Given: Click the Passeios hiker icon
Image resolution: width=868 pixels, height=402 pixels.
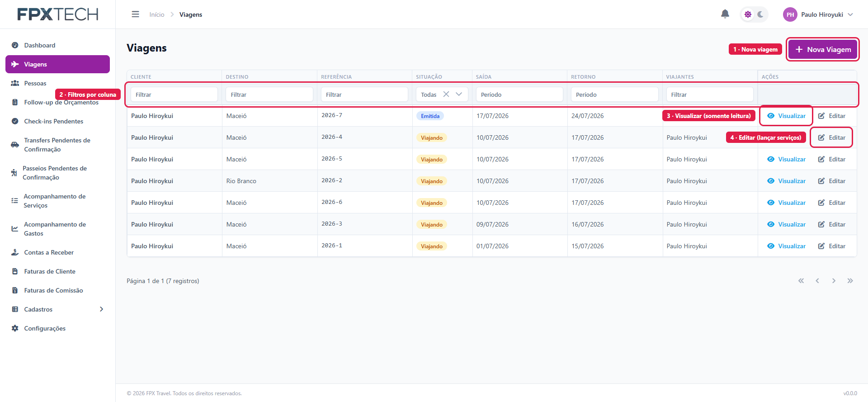Looking at the screenshot, I should [x=14, y=173].
